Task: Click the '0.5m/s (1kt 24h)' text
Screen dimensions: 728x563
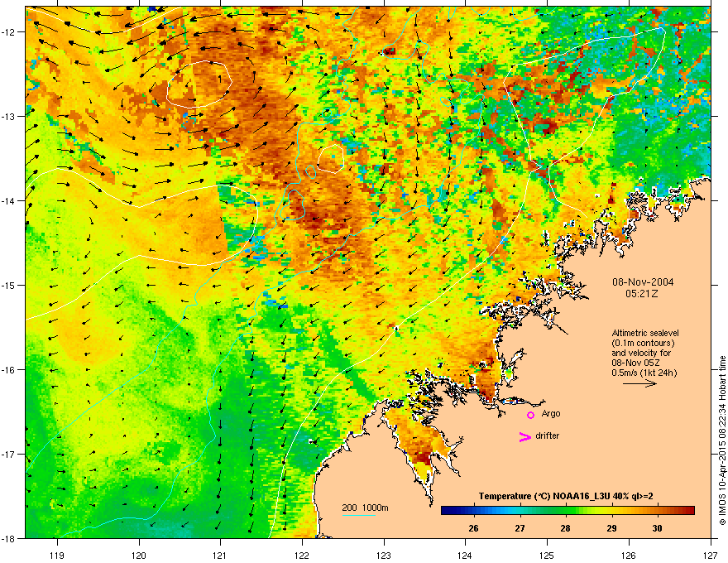Action: tap(644, 373)
